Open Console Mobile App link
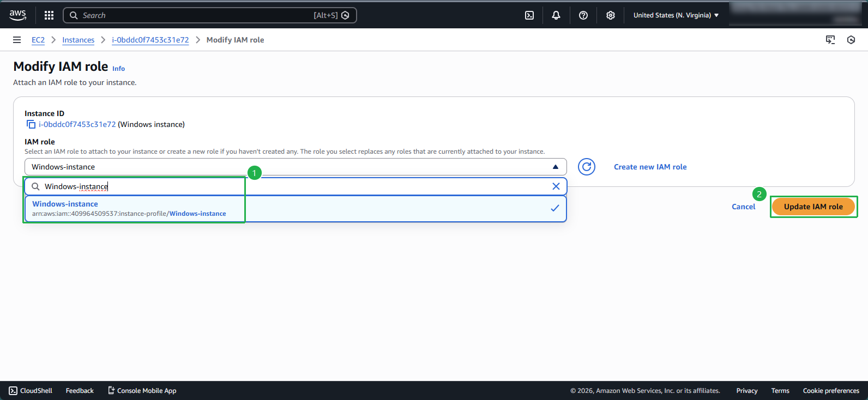This screenshot has width=868, height=400. [x=142, y=391]
